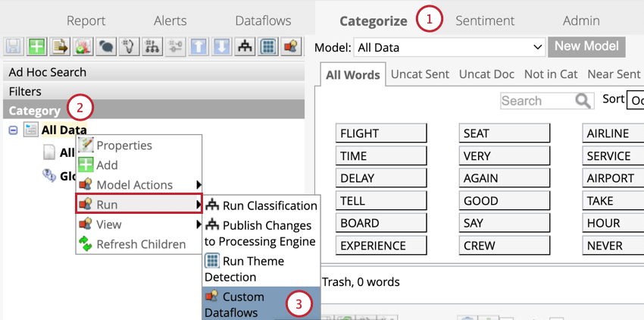The width and height of the screenshot is (644, 320).
Task: Click the move up arrow toolbar icon
Action: (199, 47)
